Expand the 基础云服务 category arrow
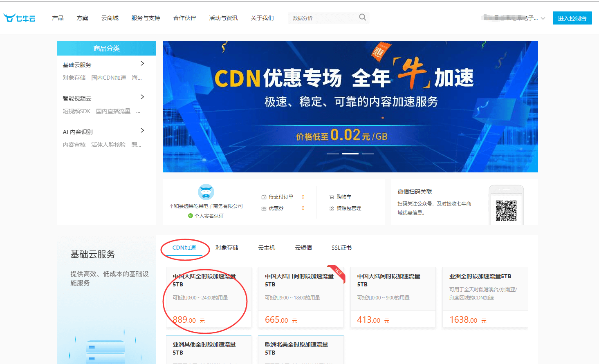Viewport: 599px width, 364px height. (x=142, y=63)
